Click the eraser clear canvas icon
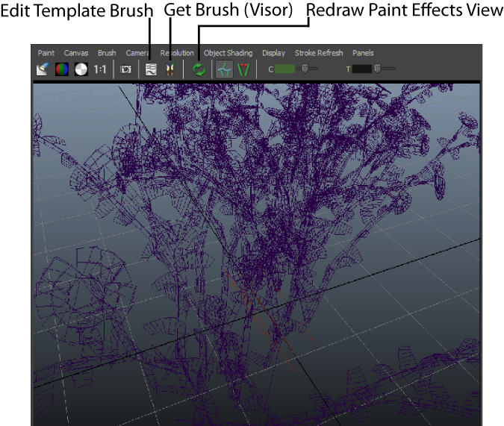Screen dimensions: 504x426 43,69
